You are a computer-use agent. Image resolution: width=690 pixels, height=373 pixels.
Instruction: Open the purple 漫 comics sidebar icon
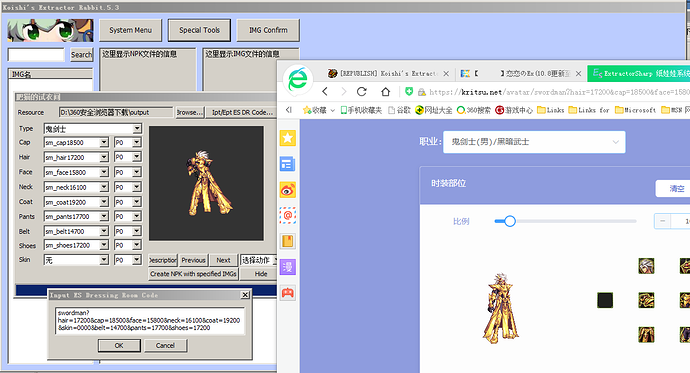[287, 267]
